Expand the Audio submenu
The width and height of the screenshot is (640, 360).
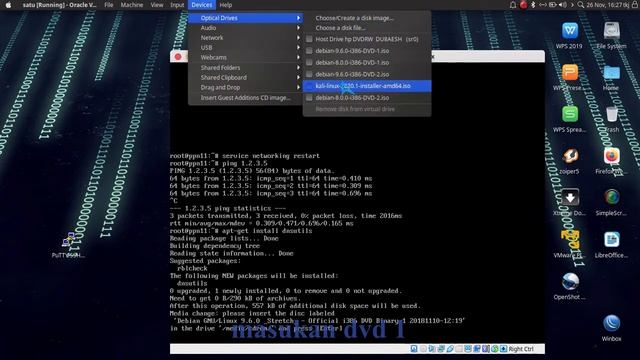pos(245,28)
